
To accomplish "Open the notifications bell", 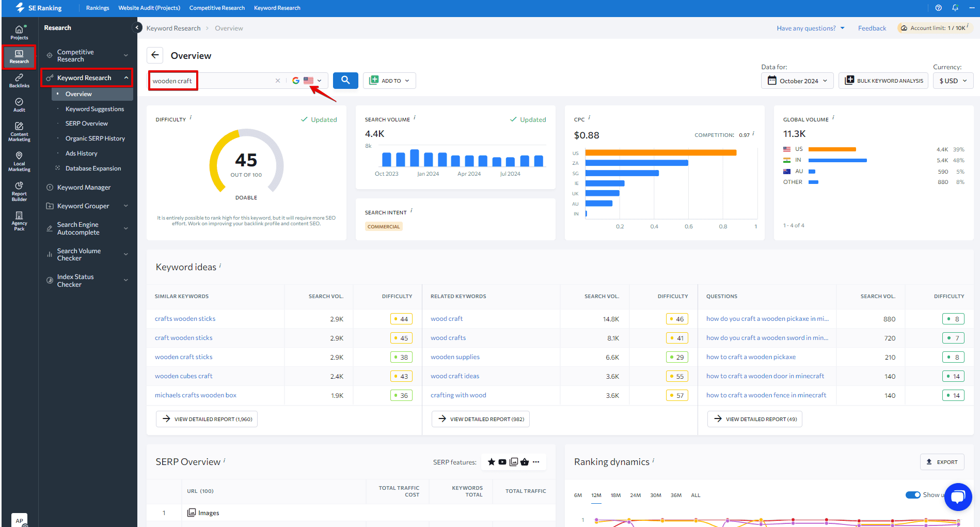I will pyautogui.click(x=955, y=8).
